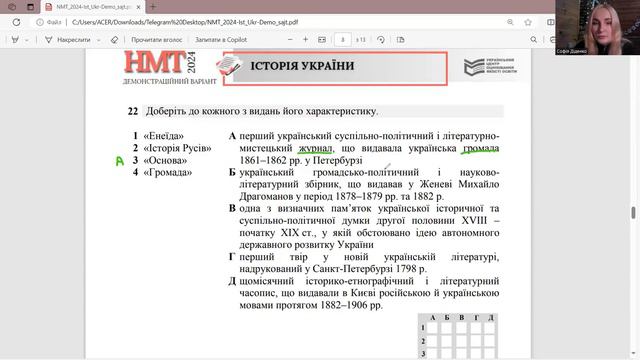
Task: Click the underlined word журнал
Action: coord(316,148)
